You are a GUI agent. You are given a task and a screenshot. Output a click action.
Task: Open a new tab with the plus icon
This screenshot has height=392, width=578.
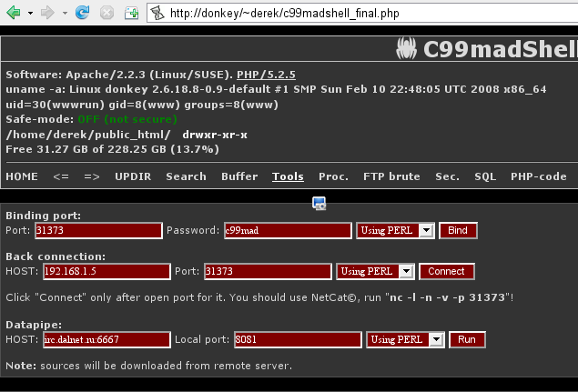pyautogui.click(x=131, y=14)
